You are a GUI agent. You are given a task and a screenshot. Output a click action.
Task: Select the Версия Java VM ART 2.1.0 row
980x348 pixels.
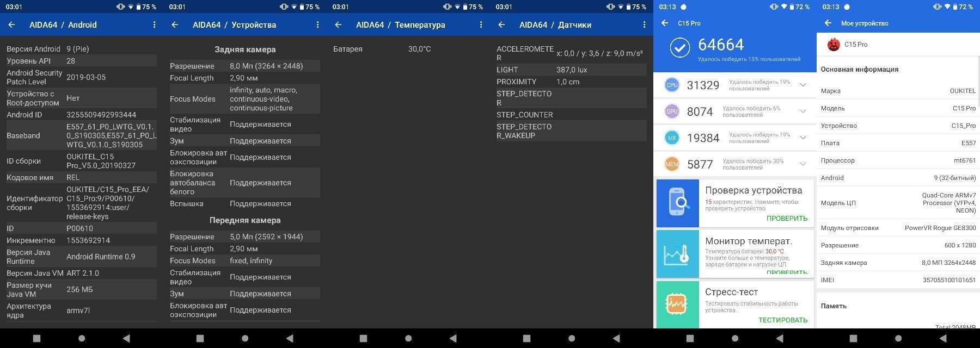[82, 273]
